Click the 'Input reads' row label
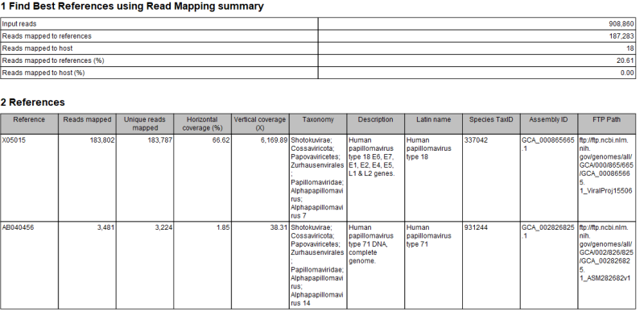This screenshot has height=316, width=644. click(x=19, y=24)
